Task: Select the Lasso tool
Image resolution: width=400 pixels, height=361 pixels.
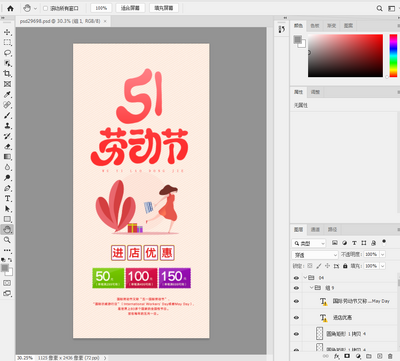Action: pos(7,53)
